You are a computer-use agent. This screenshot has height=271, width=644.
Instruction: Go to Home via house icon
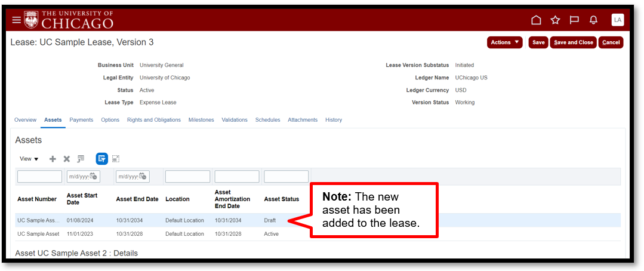pyautogui.click(x=536, y=20)
